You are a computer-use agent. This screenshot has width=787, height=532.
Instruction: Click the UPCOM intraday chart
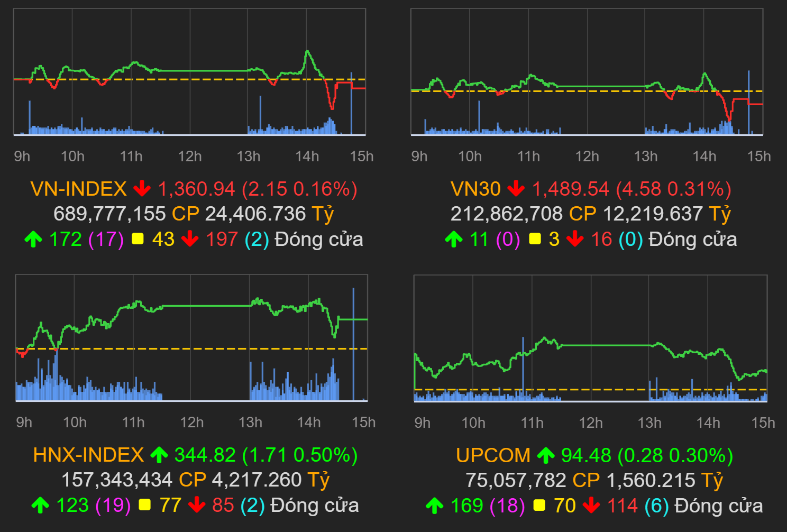590,338
